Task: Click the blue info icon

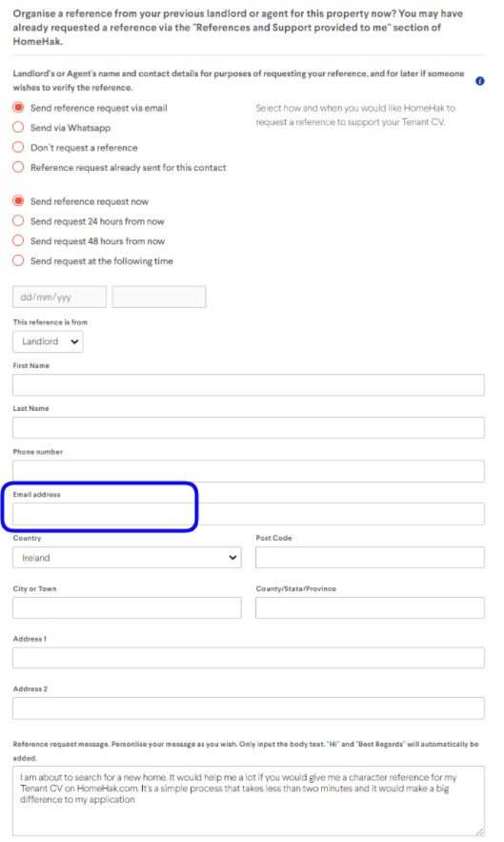Action: 480,81
